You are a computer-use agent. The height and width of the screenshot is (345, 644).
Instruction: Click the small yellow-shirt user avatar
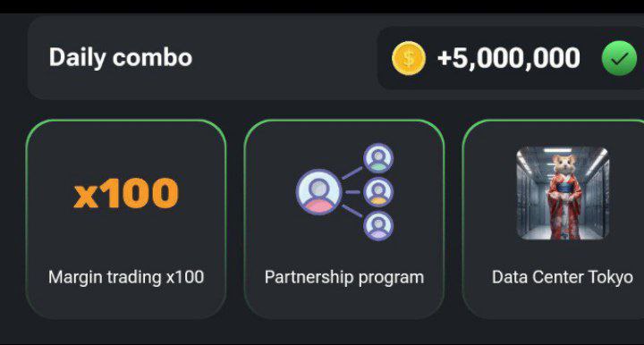pyautogui.click(x=378, y=192)
